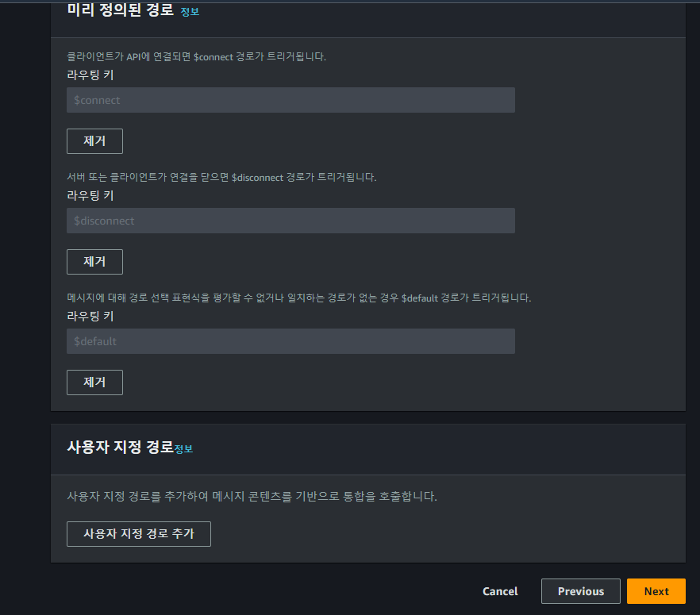
Task: Click the $default routing key input field
Action: click(x=290, y=341)
